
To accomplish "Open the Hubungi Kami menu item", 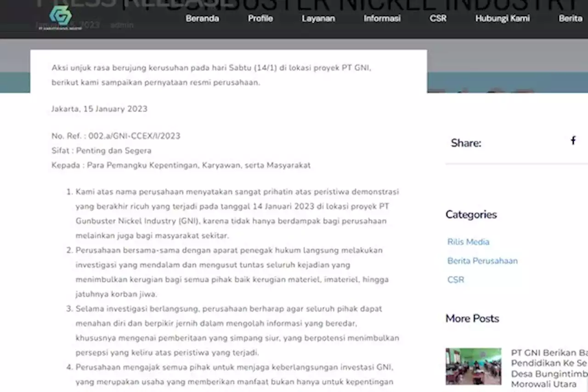I will click(503, 18).
